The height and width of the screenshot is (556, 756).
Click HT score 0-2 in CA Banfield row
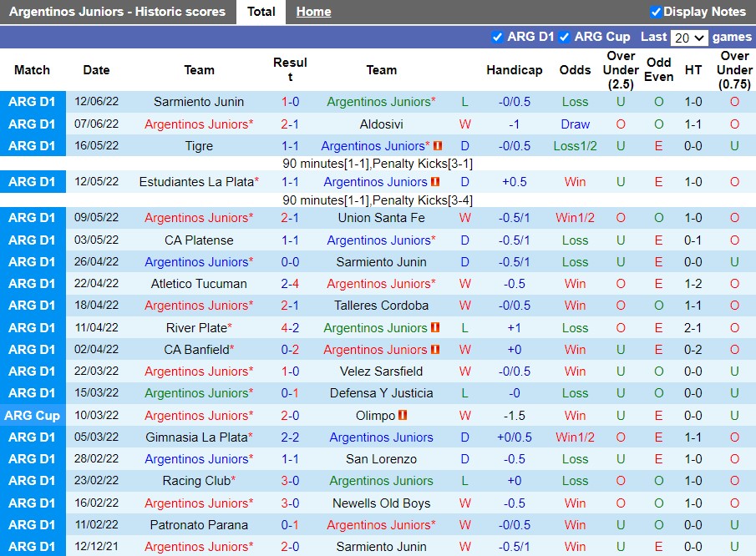coord(693,349)
